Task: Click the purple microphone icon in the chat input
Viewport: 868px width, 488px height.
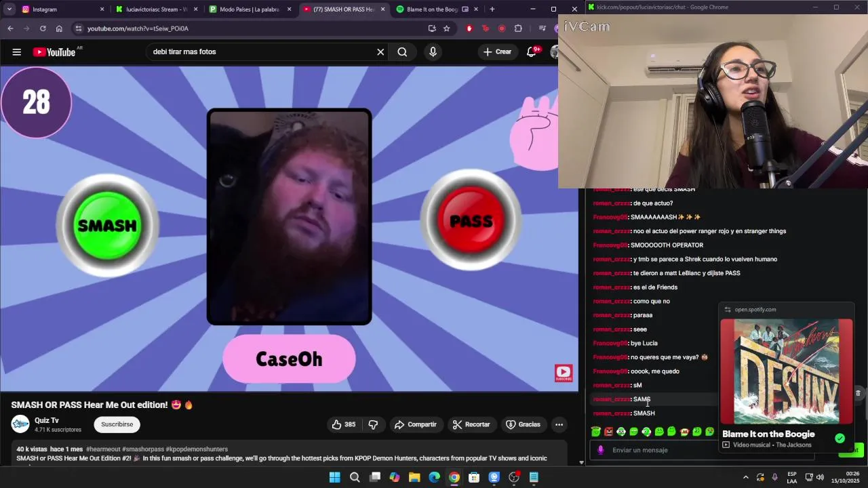Action: pyautogui.click(x=601, y=450)
